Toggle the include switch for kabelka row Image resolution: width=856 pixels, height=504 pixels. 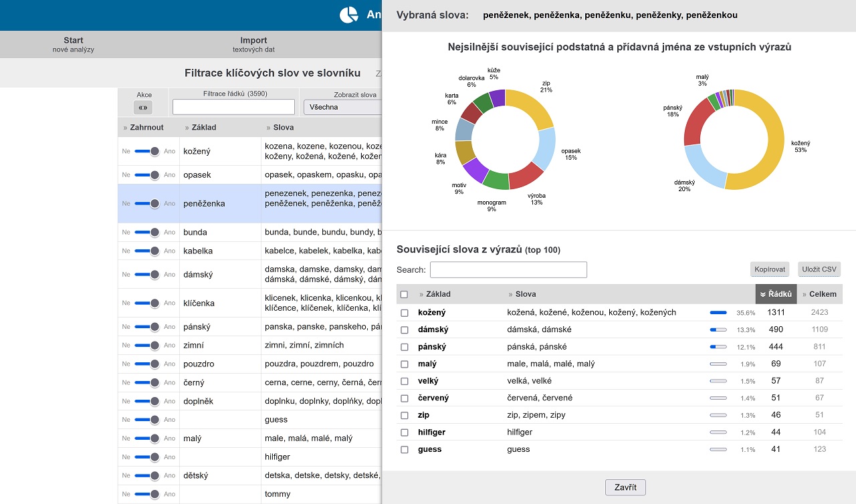[x=147, y=251]
